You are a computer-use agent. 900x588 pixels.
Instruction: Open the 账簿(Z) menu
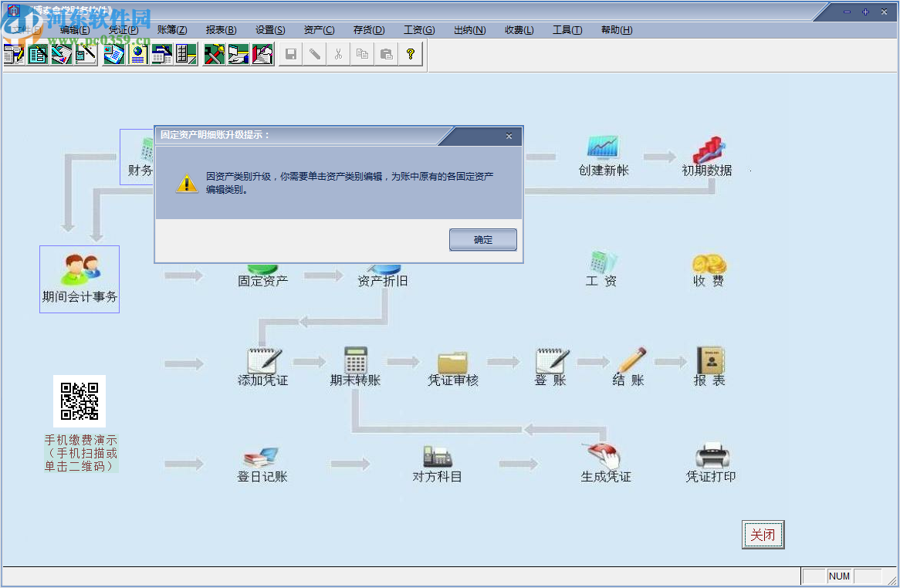(x=172, y=30)
